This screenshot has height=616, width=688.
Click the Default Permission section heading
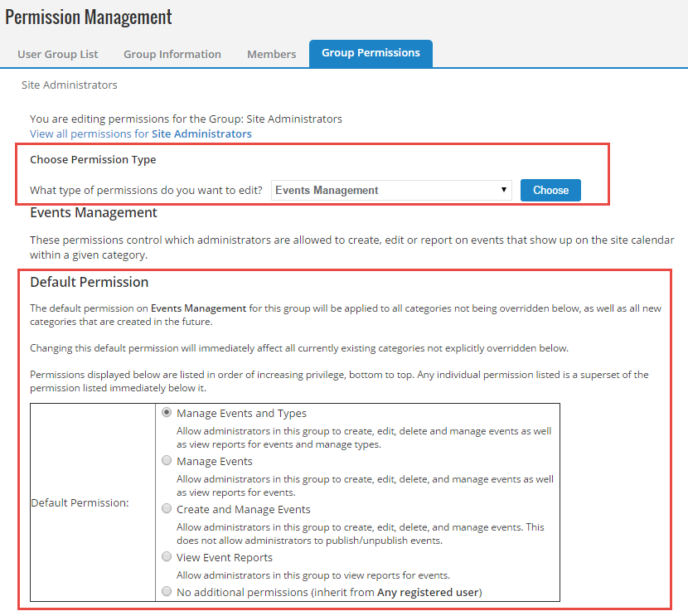click(89, 282)
